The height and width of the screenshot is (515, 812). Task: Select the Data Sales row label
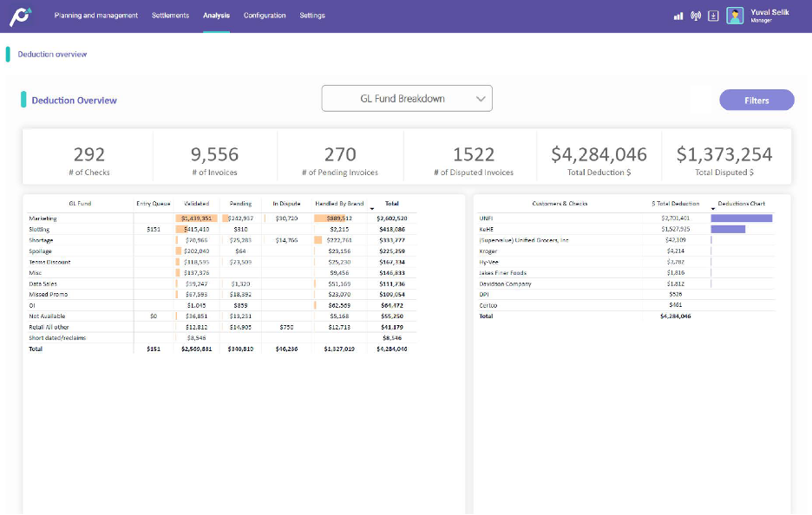coord(43,284)
